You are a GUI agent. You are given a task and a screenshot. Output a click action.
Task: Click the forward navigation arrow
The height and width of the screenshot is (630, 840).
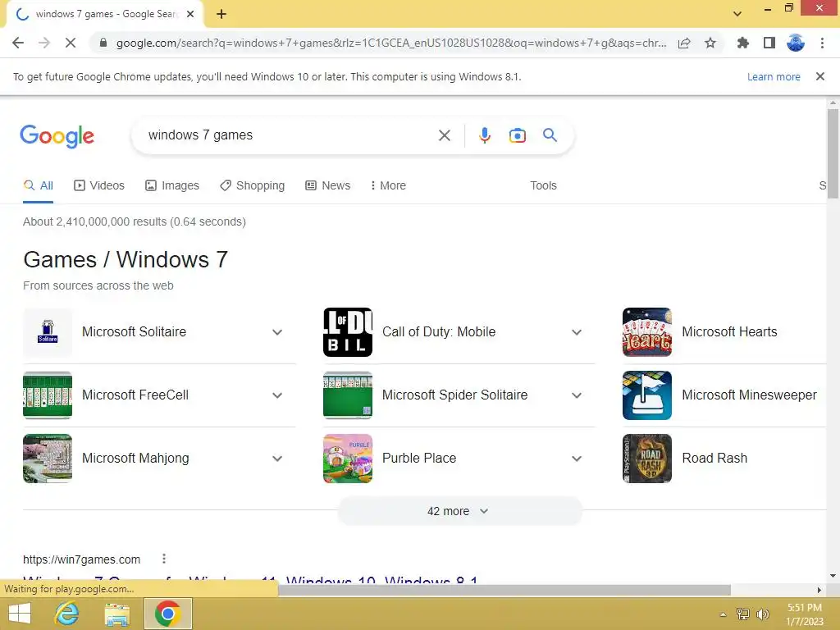[x=44, y=43]
